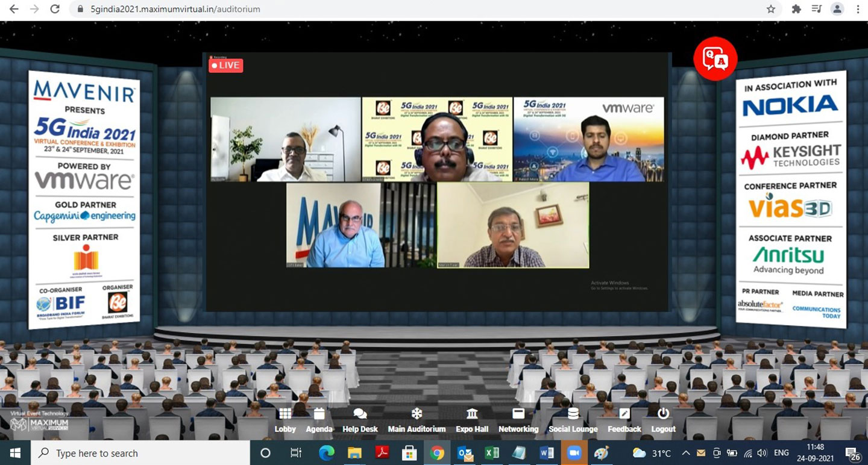Open the clock showing 11:48 24-09-2021
The width and height of the screenshot is (868, 465).
815,453
